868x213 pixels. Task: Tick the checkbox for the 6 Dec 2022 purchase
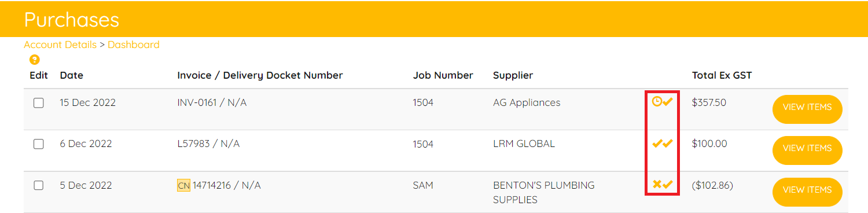39,144
